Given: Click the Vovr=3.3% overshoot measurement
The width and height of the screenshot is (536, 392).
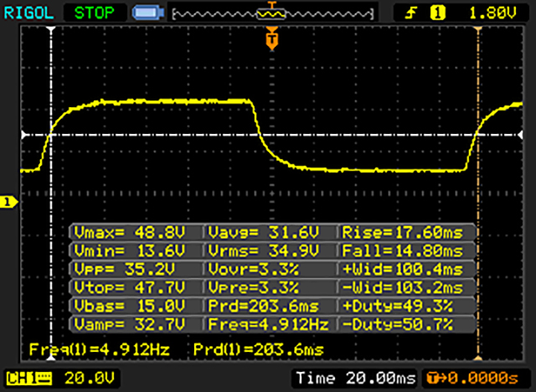Looking at the screenshot, I should pos(253,270).
